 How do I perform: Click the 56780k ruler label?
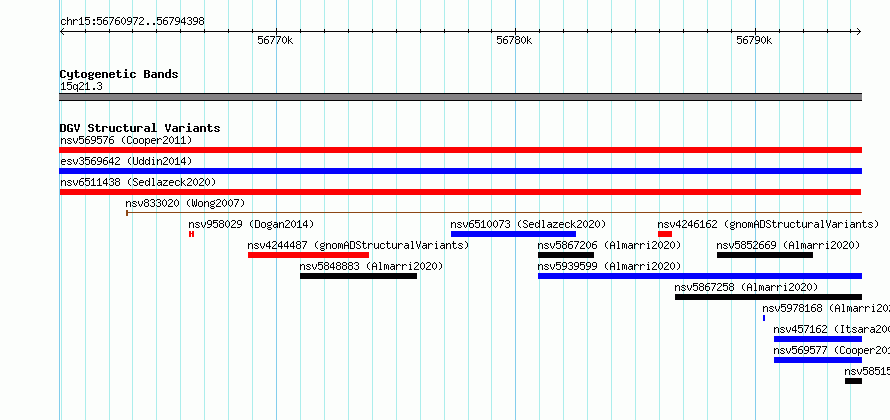point(514,40)
